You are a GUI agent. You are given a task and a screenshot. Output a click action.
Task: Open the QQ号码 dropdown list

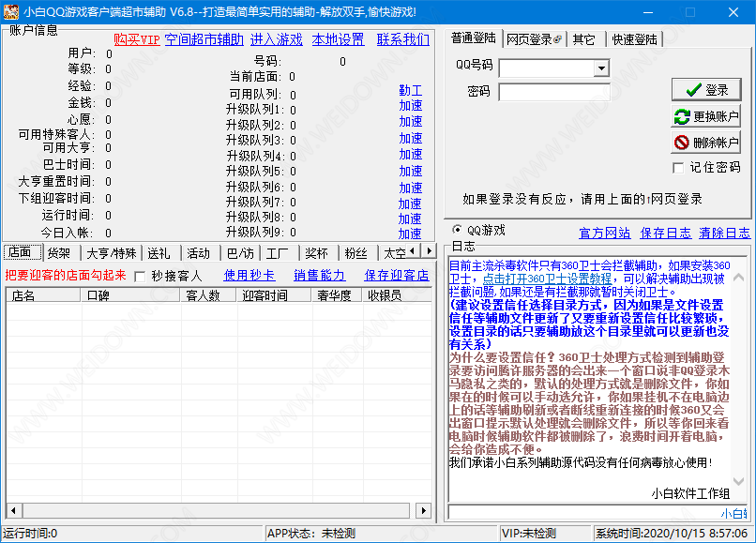pyautogui.click(x=601, y=68)
